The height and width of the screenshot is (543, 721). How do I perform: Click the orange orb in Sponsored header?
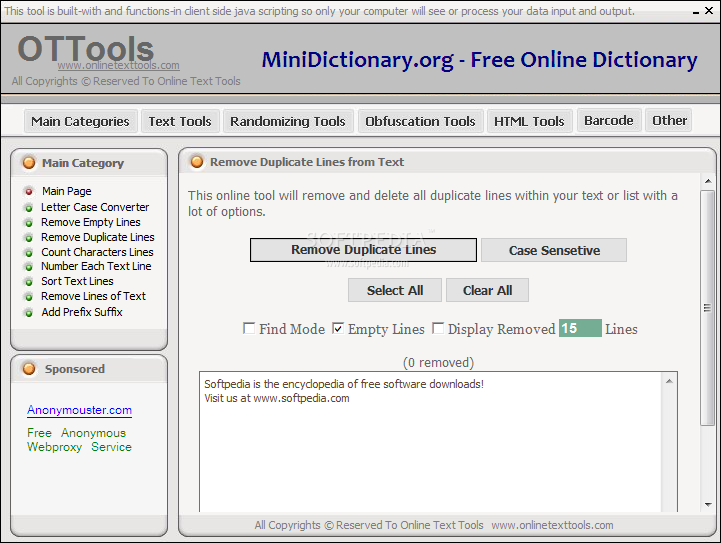point(29,369)
